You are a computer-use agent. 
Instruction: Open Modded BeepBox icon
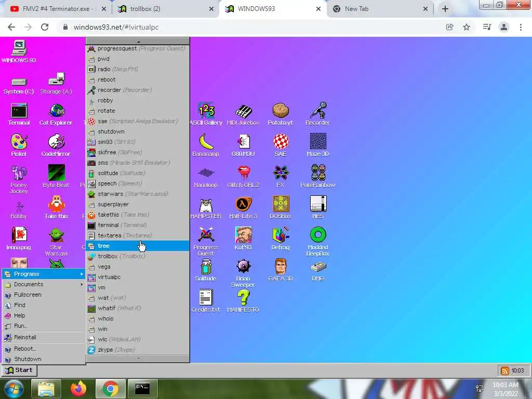[317, 241]
